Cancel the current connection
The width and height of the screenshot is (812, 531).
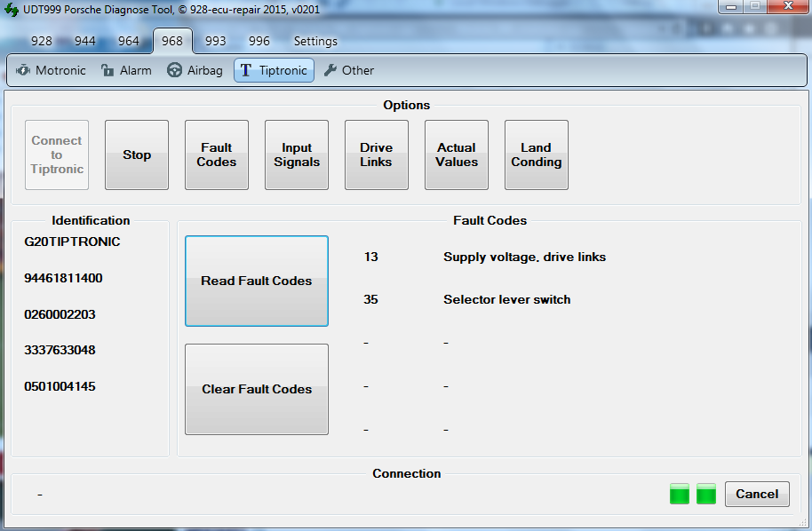pyautogui.click(x=757, y=494)
